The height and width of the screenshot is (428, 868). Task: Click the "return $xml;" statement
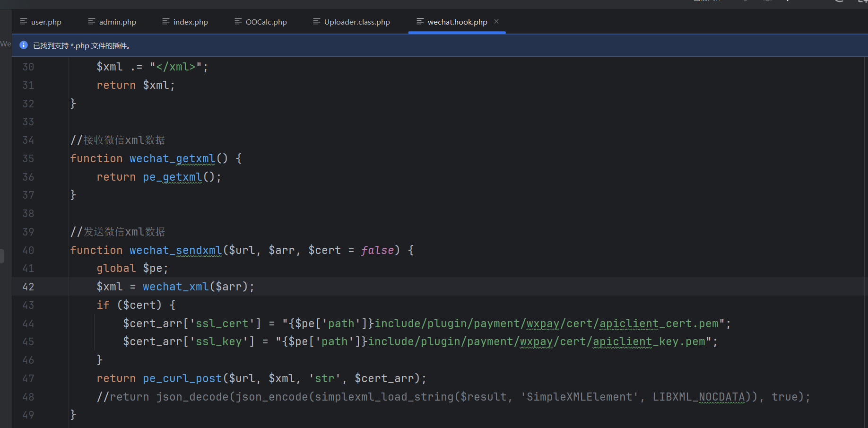pos(136,86)
